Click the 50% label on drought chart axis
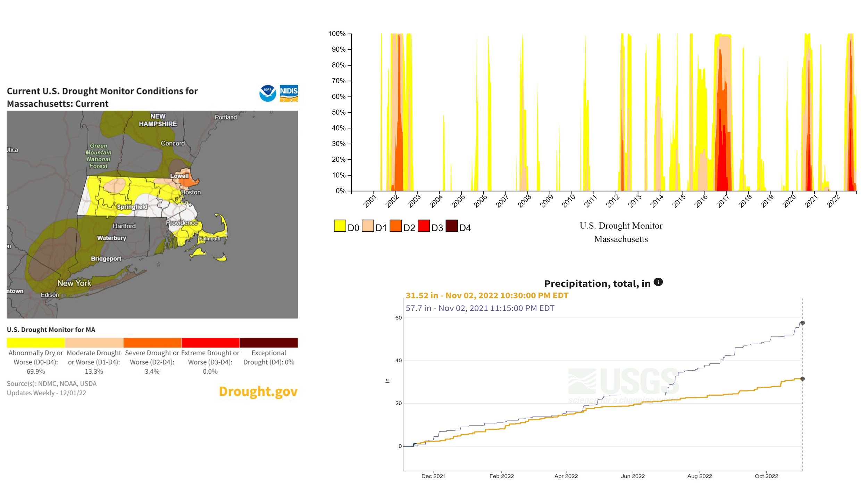This screenshot has height=488, width=868. [339, 112]
